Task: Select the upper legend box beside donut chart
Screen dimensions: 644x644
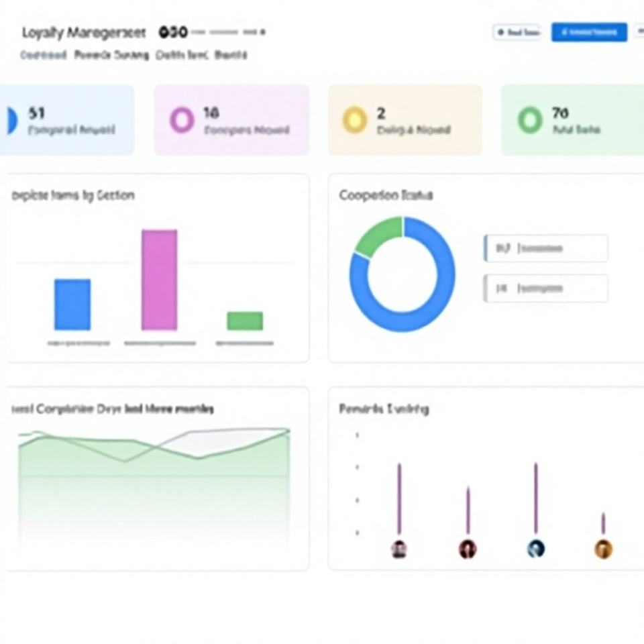Action: (546, 248)
